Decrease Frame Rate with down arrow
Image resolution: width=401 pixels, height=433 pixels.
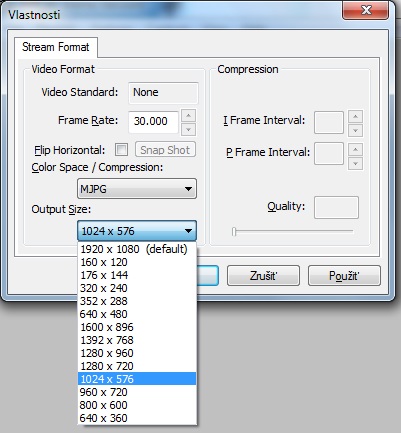tap(188, 129)
